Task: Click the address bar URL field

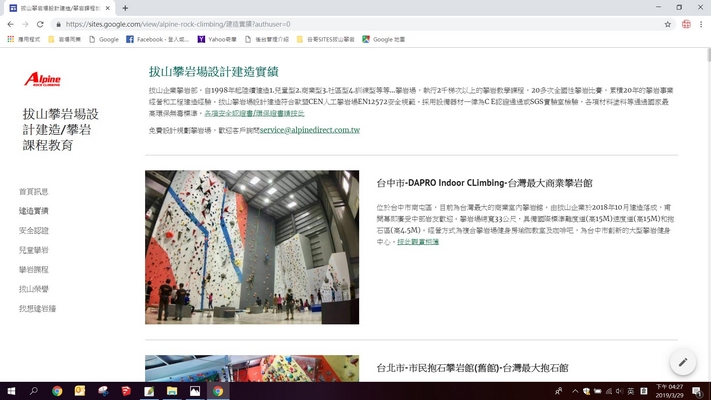Action: [x=363, y=24]
